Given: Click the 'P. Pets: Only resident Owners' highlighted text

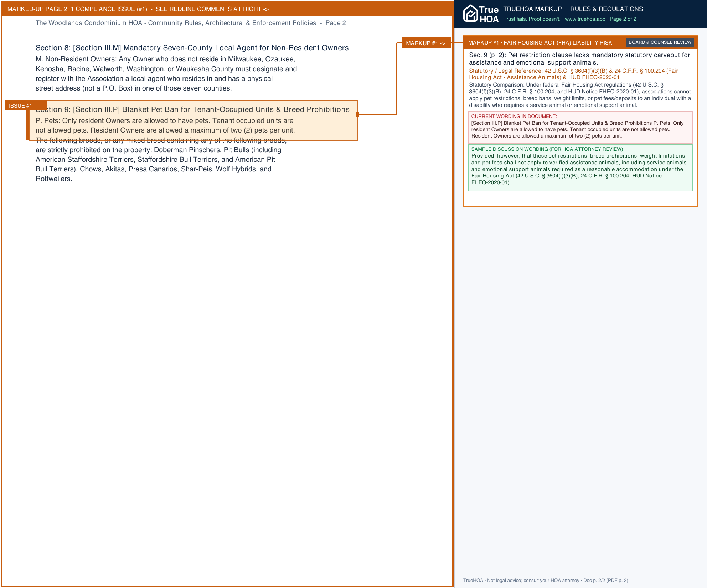Looking at the screenshot, I should click(165, 125).
